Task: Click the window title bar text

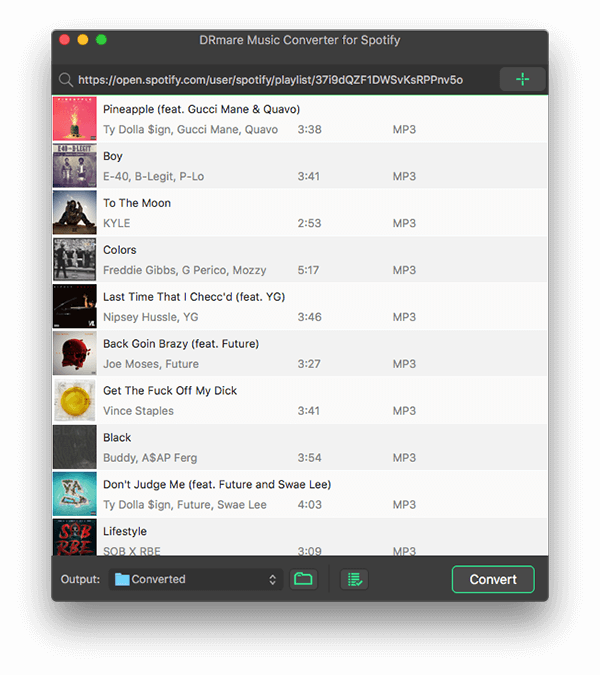Action: 299,40
